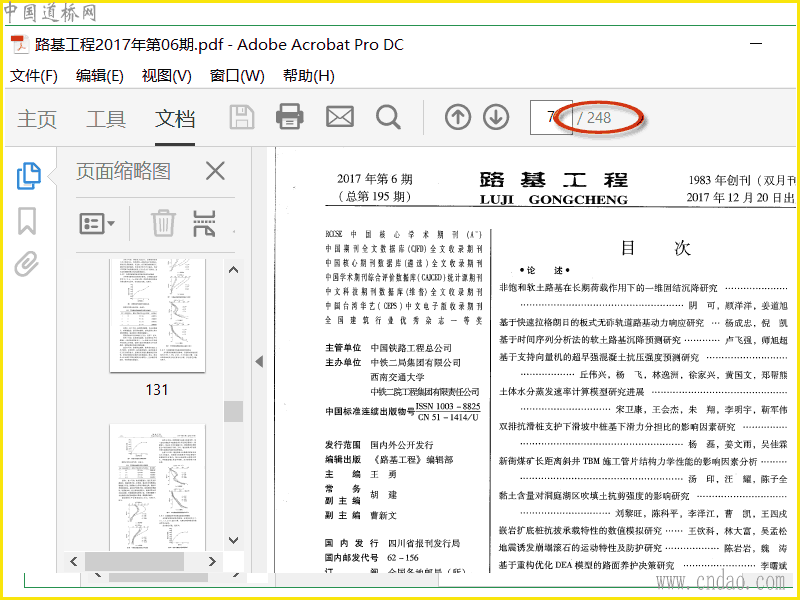Click the text 2017 年第 6 期

coord(374,179)
